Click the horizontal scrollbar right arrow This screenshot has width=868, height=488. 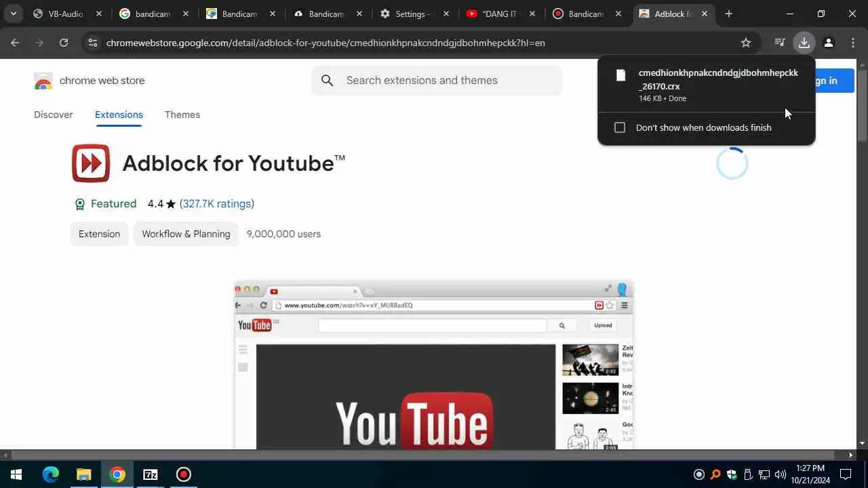tap(851, 455)
